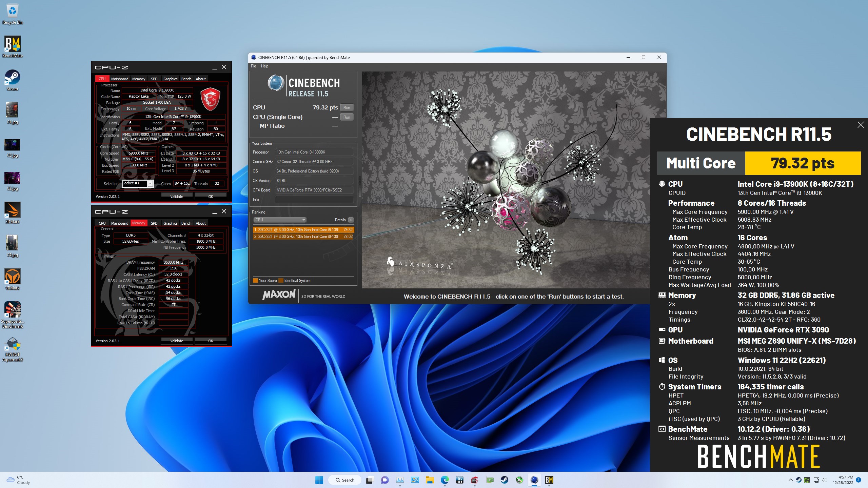Switch to CPU tab in lower CPU-Z window

tap(102, 223)
